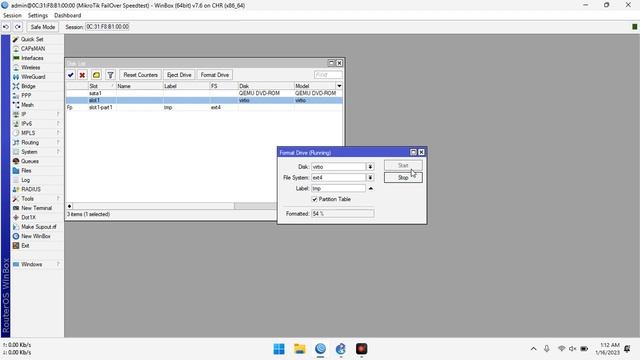
Task: Select the slot1-part1 row
Action: [x=204, y=108]
